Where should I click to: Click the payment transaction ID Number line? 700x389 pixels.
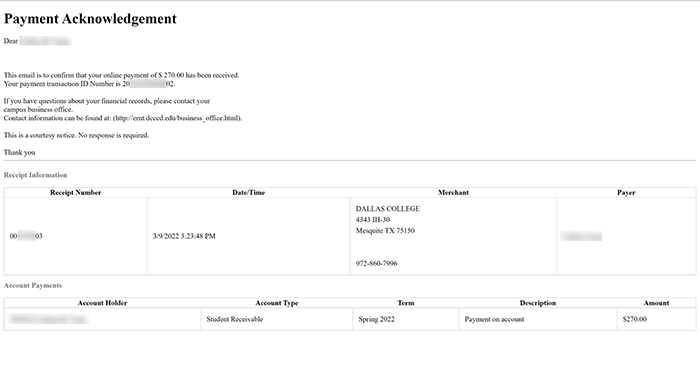(x=89, y=84)
